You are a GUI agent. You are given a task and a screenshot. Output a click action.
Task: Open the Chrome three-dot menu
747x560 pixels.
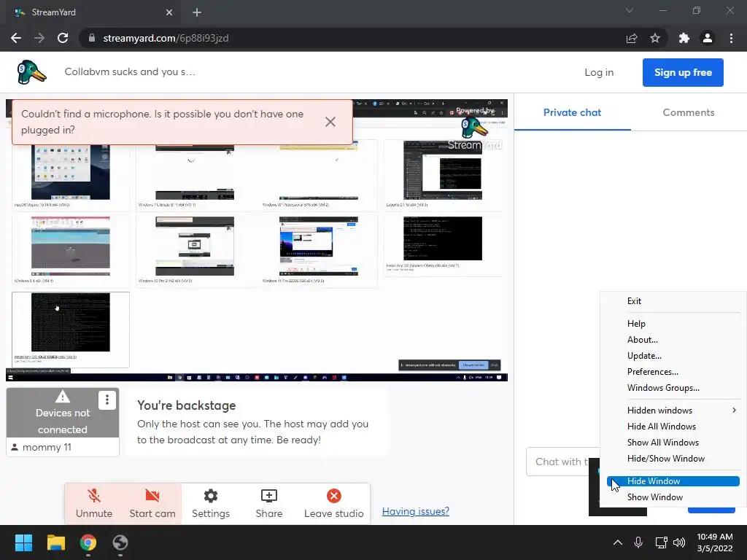[x=731, y=38]
